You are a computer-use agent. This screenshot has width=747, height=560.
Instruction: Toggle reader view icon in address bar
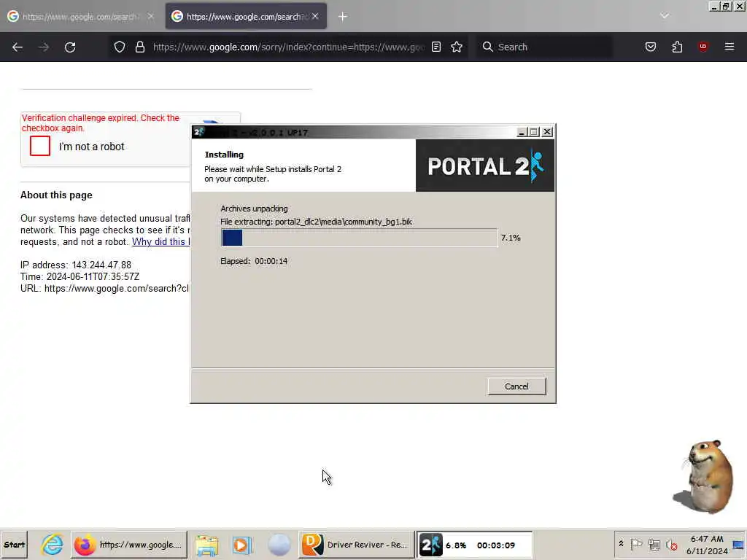[436, 47]
